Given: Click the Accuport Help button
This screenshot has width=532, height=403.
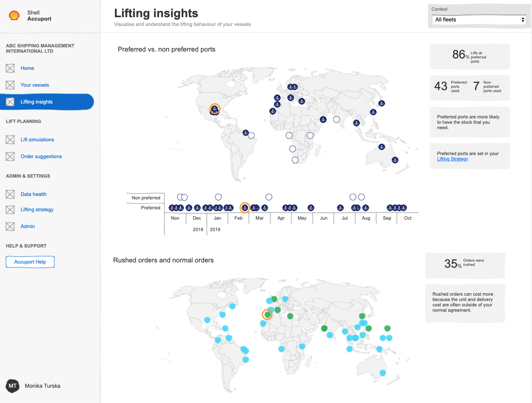Looking at the screenshot, I should 30,262.
